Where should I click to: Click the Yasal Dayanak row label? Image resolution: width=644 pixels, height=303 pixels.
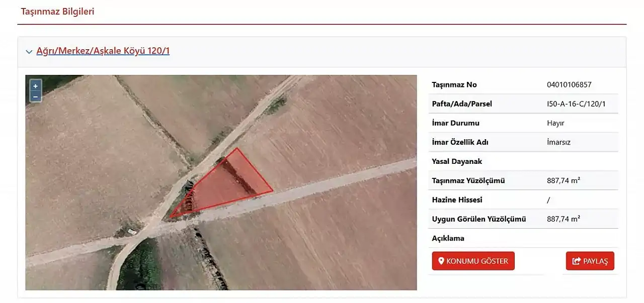(457, 161)
